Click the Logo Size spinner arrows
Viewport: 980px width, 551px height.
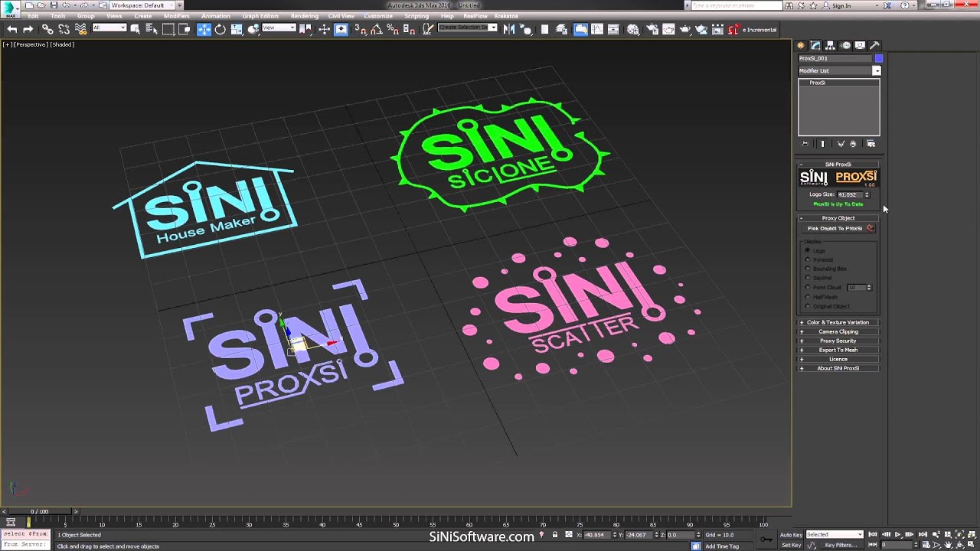(x=867, y=194)
